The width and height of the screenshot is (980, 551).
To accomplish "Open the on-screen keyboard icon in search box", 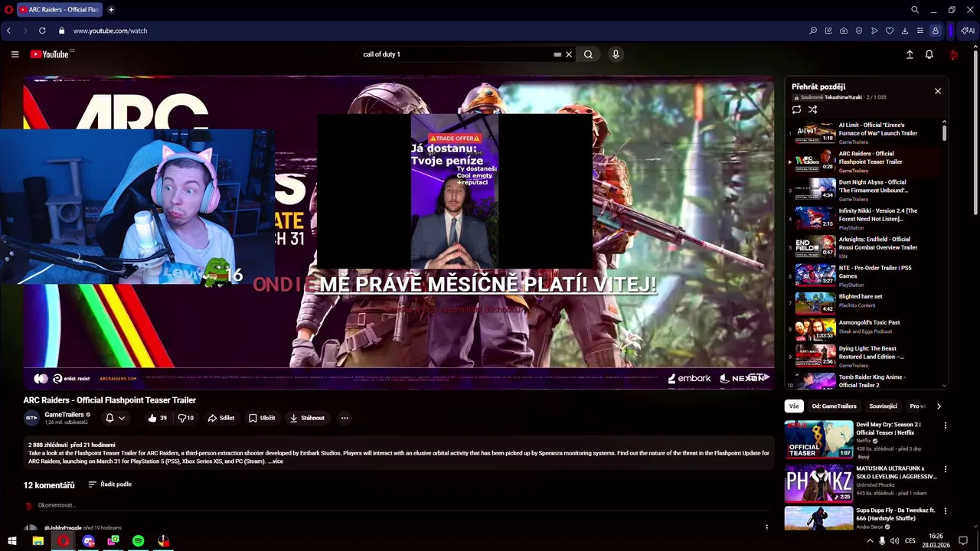I will click(x=557, y=54).
